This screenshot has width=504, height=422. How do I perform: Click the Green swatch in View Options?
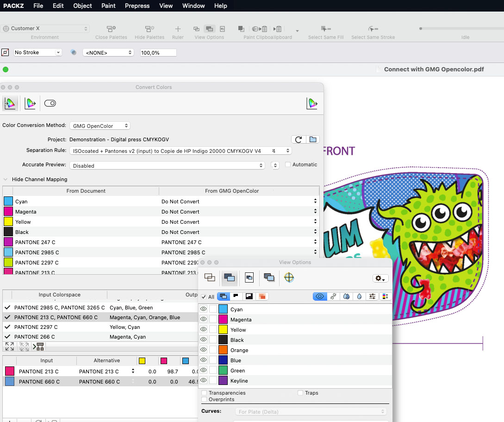(223, 370)
